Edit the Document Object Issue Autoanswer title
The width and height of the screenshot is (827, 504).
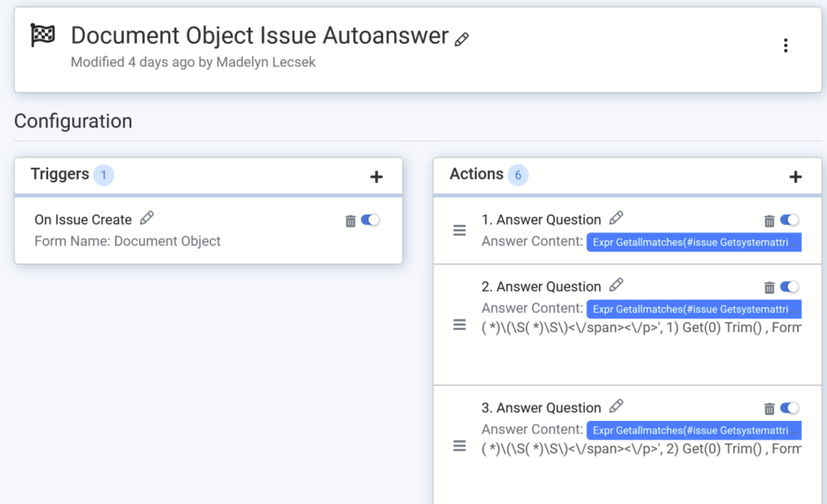[462, 39]
